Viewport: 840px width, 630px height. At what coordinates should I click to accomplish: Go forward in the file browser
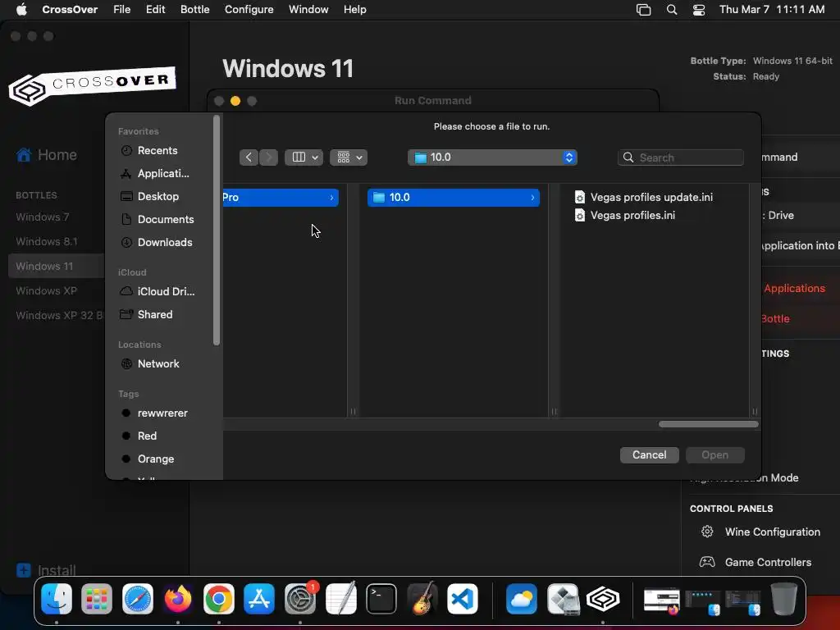268,157
